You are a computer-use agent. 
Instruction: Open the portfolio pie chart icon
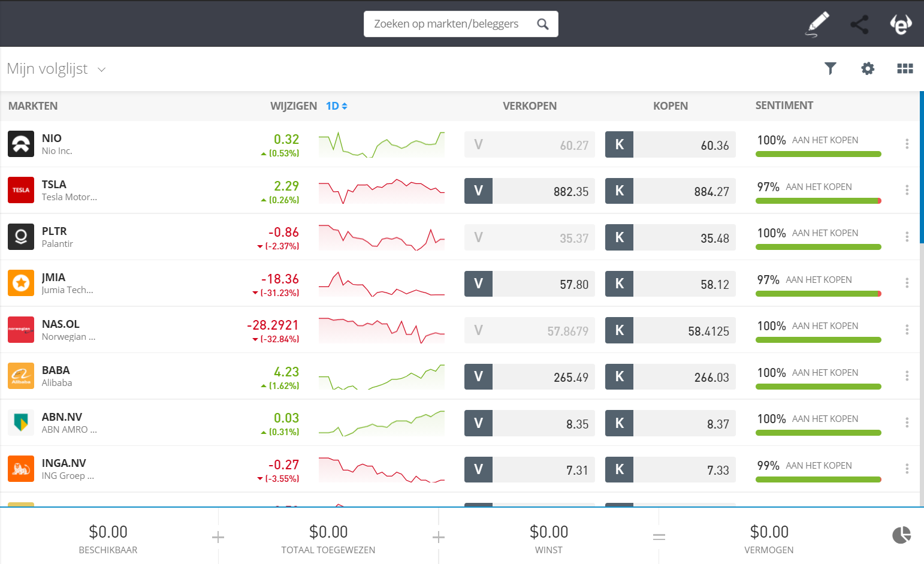[901, 535]
